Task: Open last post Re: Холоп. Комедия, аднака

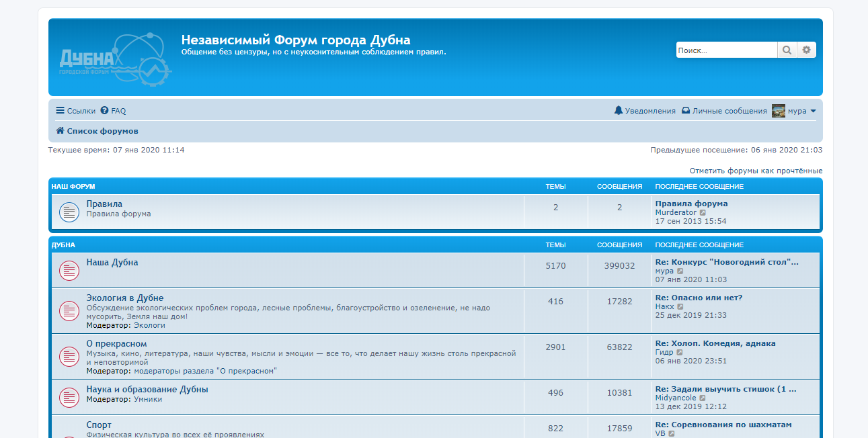Action: 715,343
